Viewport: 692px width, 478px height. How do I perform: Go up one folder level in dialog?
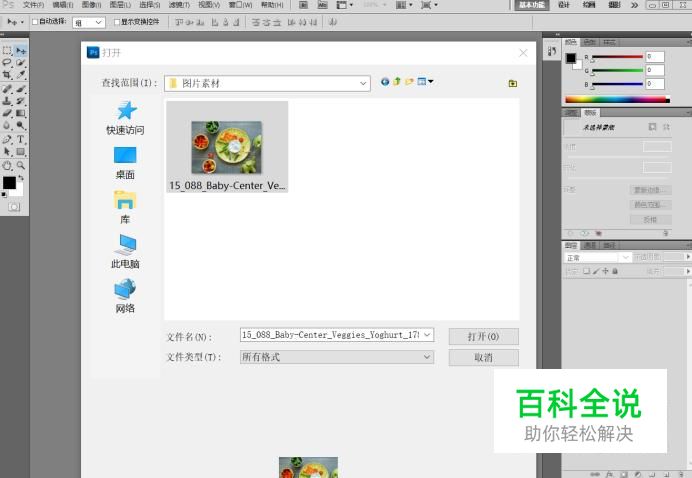[397, 81]
